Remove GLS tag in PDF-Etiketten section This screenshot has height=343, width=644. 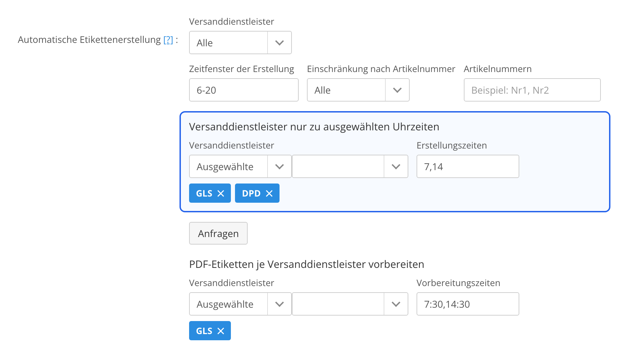[x=221, y=331]
